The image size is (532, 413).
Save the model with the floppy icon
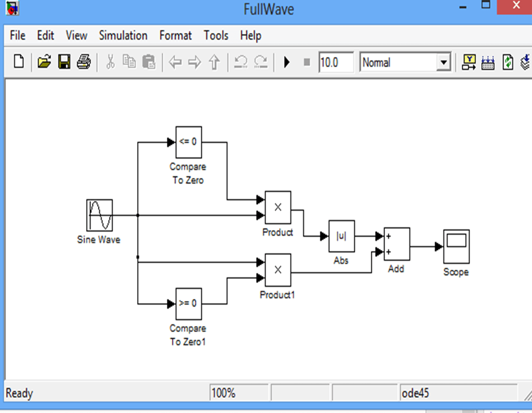pos(64,62)
